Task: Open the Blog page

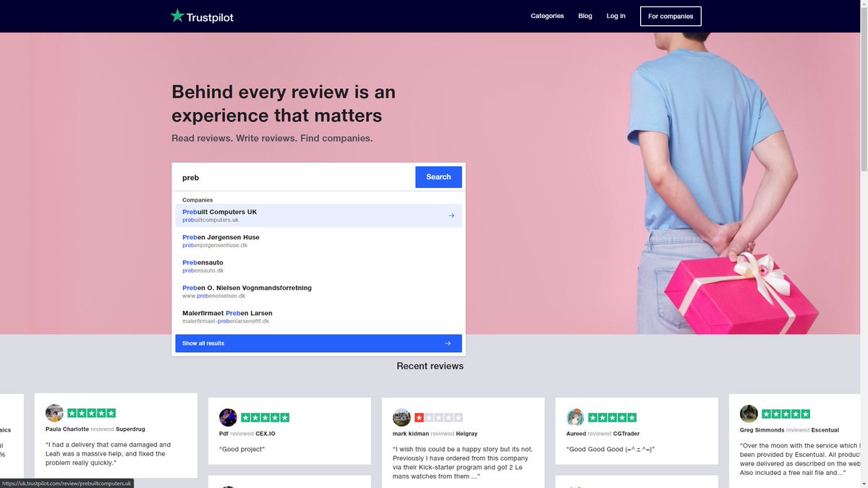Action: (585, 16)
